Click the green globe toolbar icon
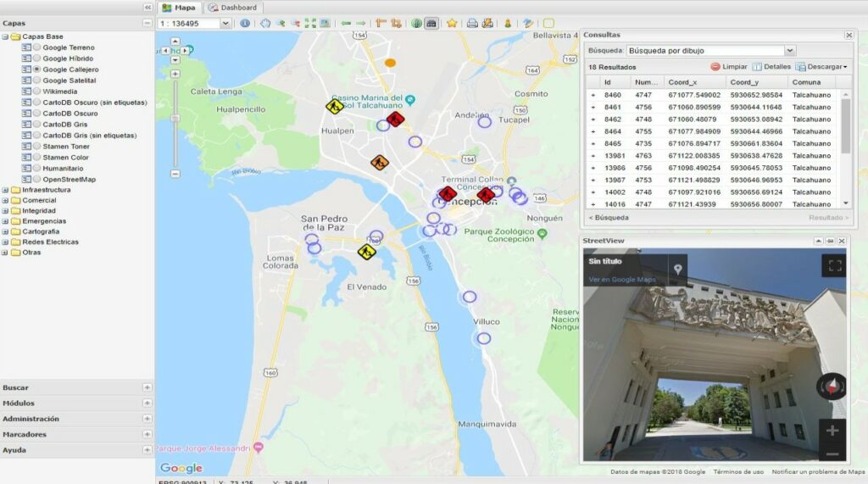This screenshot has width=868, height=484. pos(416,23)
